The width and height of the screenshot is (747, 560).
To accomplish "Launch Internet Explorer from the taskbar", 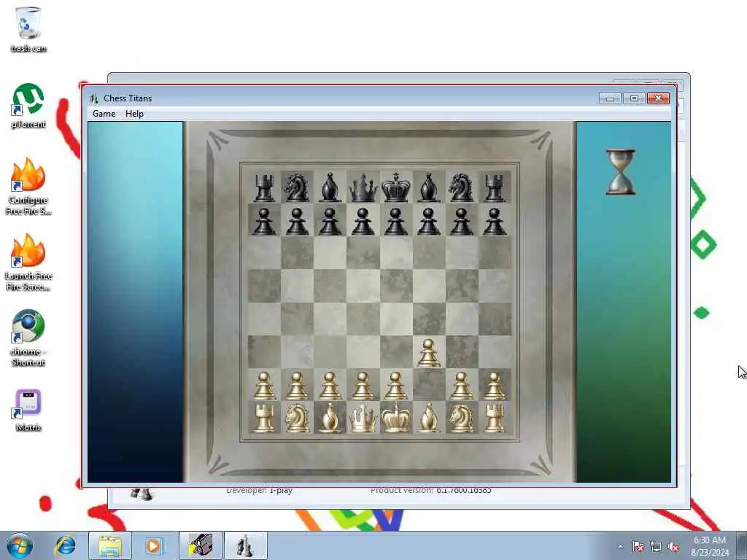I will coord(65,545).
